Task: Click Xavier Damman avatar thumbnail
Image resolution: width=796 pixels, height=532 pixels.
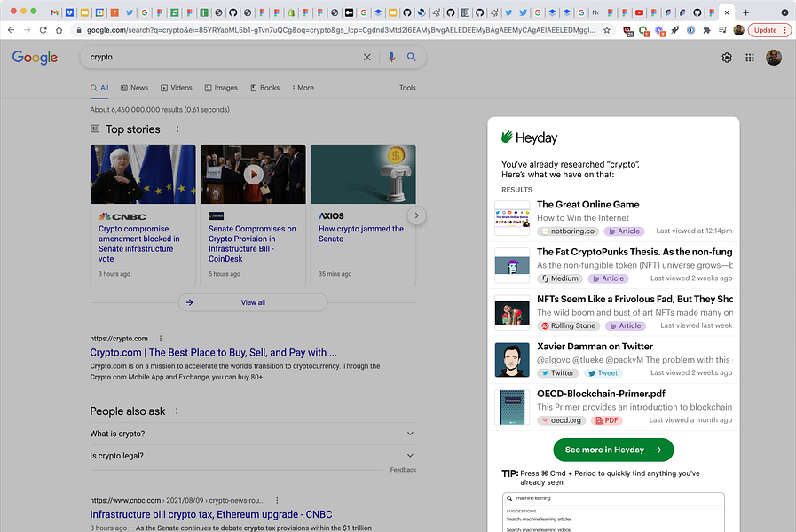Action: (512, 360)
